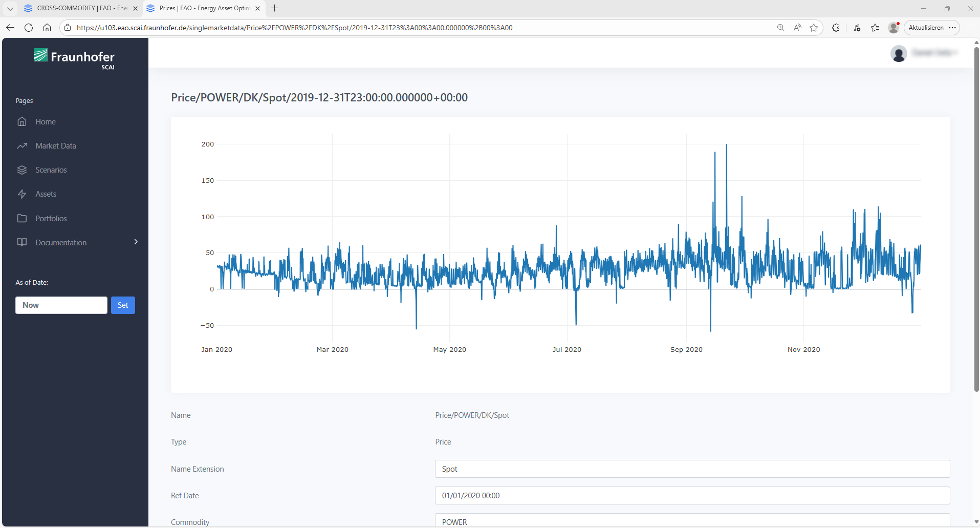Click the Aktualisieren update button

pyautogui.click(x=926, y=28)
